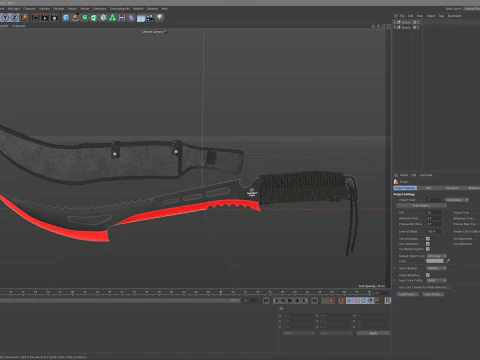
Task: Add a Floor environment object
Action: pos(141,17)
